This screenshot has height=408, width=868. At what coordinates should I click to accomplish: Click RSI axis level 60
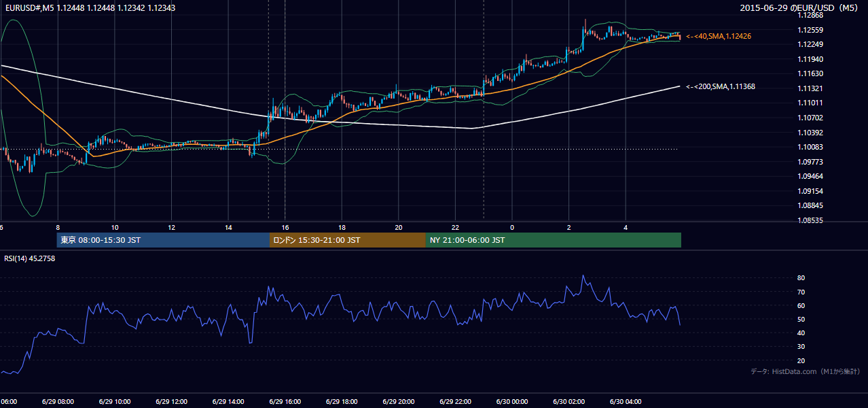point(801,305)
